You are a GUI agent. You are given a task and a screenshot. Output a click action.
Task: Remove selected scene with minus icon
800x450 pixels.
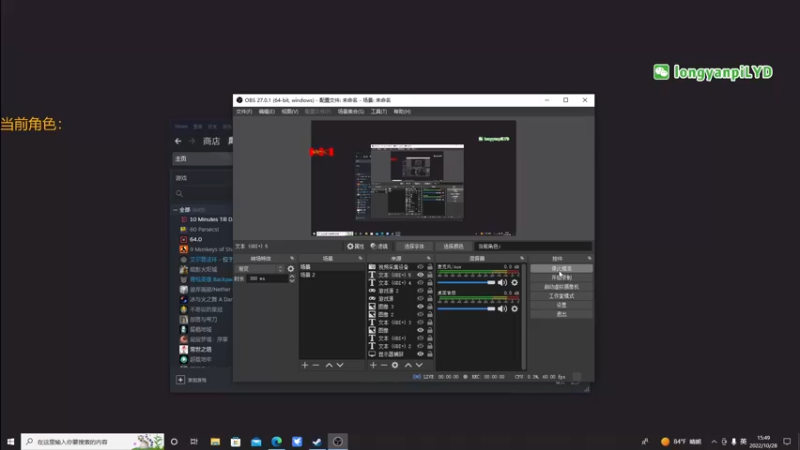[x=316, y=365]
